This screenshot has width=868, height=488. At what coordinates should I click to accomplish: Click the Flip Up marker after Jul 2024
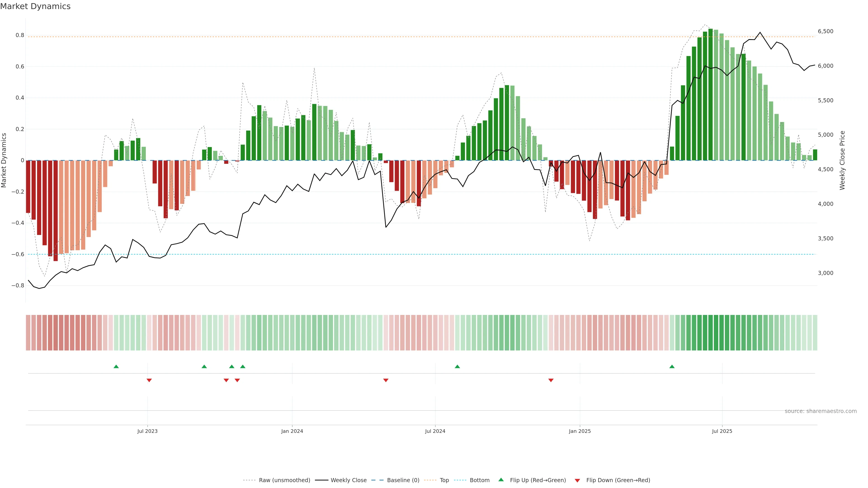pos(457,366)
